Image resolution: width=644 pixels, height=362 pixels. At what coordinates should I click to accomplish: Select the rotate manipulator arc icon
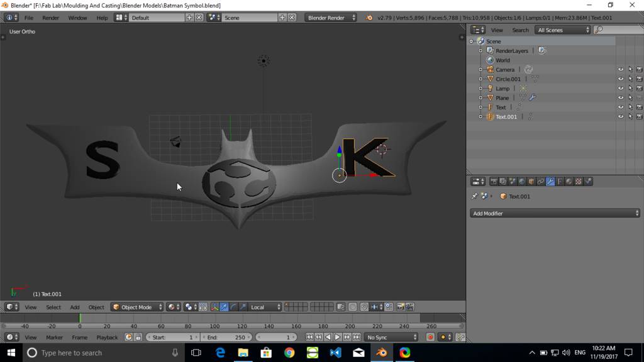[x=233, y=307]
